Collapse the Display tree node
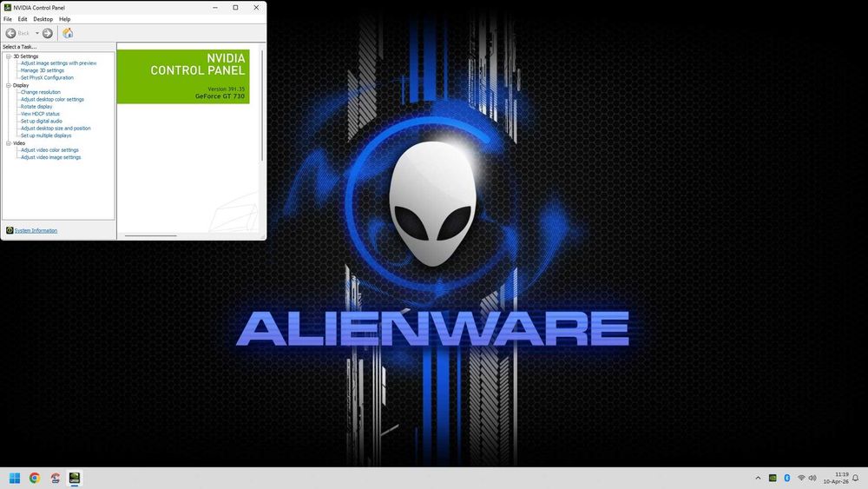This screenshot has width=868, height=489. [9, 85]
